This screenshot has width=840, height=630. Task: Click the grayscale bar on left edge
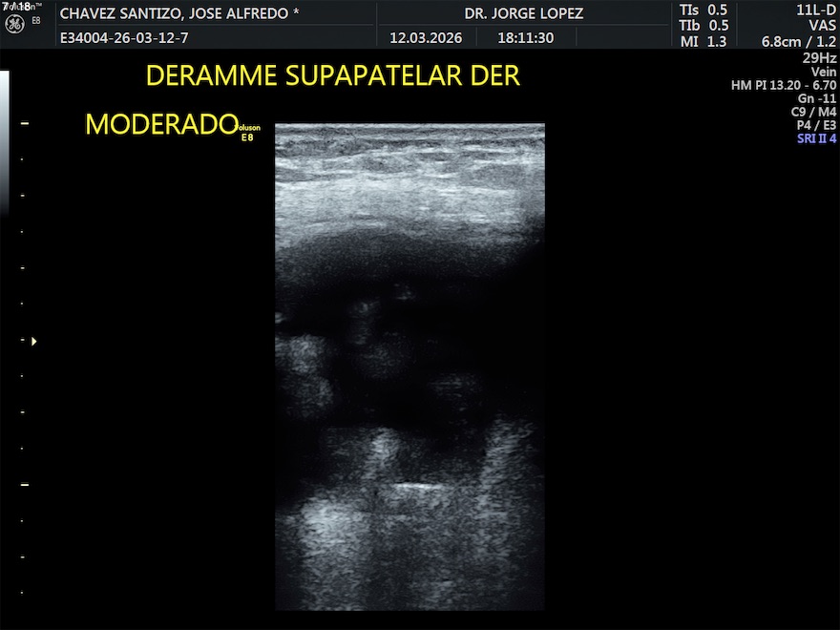pyautogui.click(x=4, y=143)
